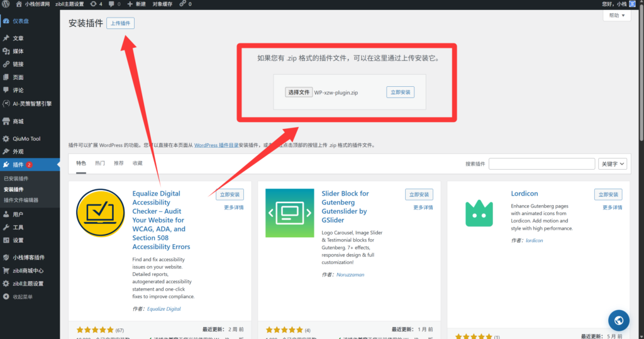Open the 关键字 search type dropdown

click(613, 164)
